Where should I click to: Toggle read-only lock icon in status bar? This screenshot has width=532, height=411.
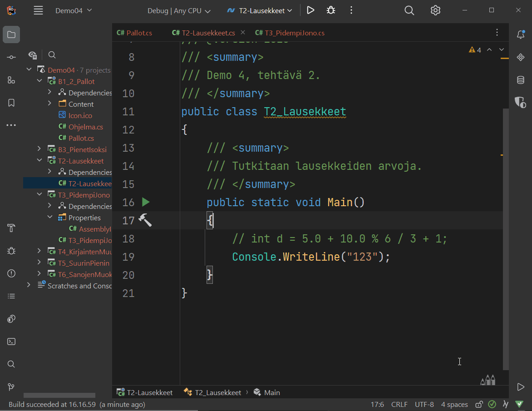479,405
